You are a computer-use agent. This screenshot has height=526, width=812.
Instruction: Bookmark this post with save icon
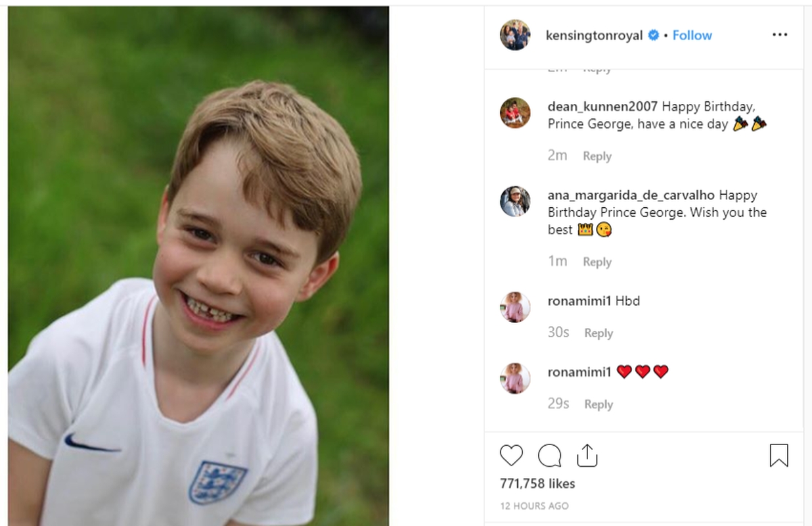[778, 456]
